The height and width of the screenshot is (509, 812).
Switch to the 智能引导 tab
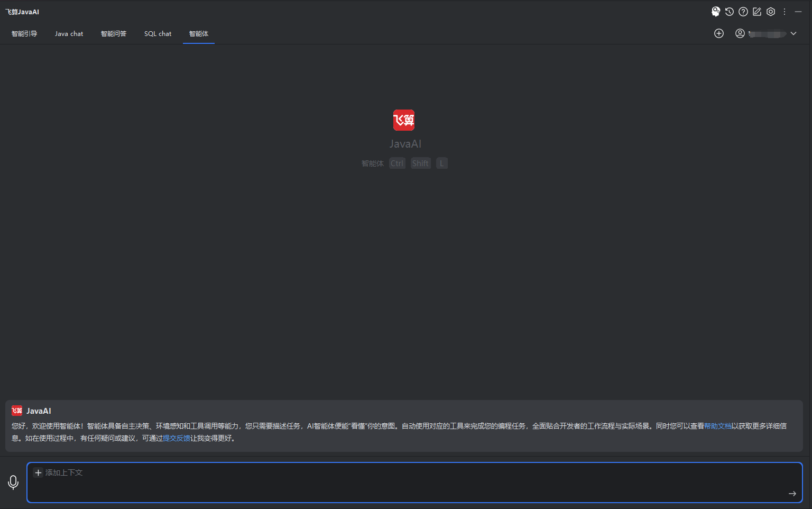pos(24,34)
